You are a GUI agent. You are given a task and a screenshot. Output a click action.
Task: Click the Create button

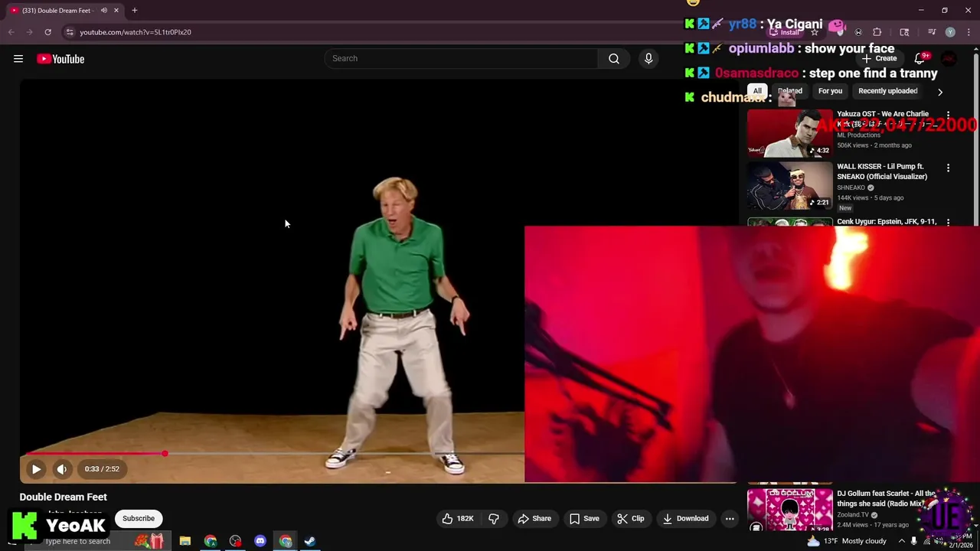(879, 58)
